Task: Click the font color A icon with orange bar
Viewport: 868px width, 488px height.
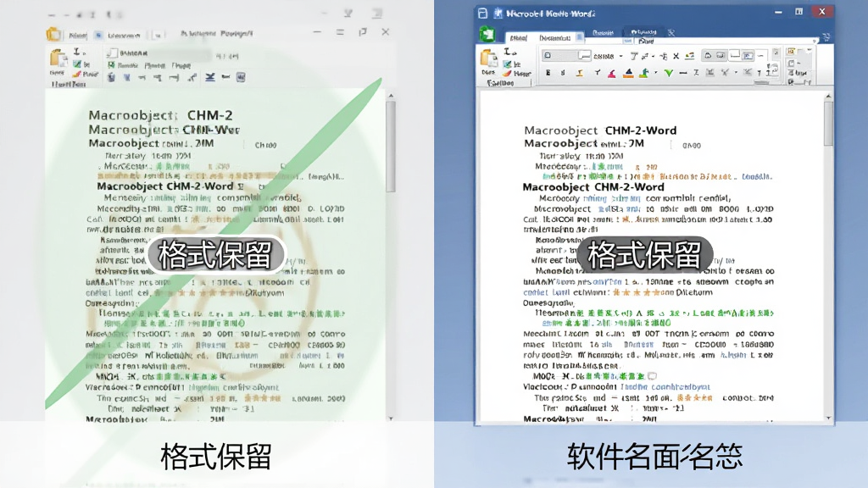Action: 628,73
